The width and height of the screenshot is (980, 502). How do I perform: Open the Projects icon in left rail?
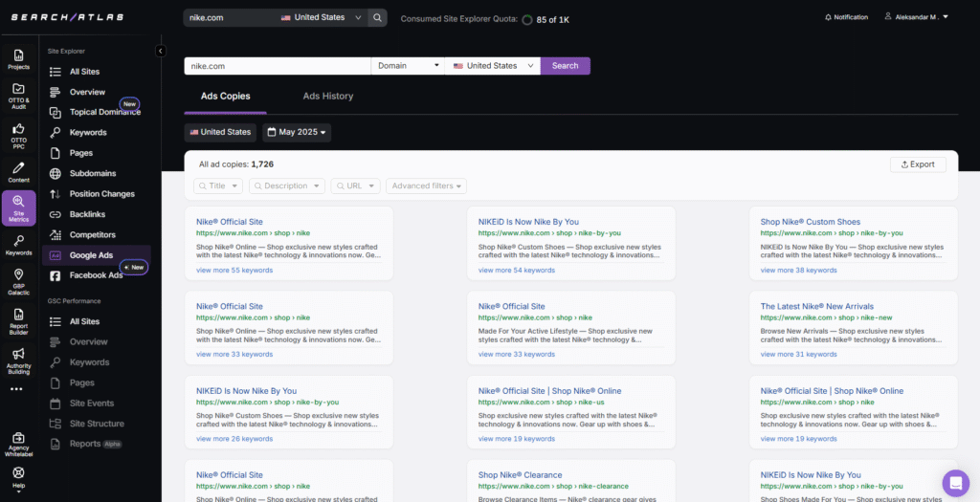(19, 60)
